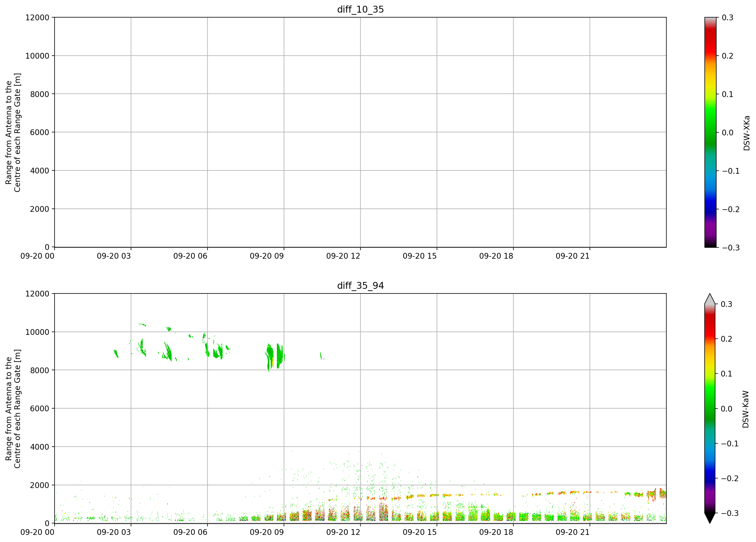The width and height of the screenshot is (756, 542).
Task: Click the 09-20 12 x-tick label under diff_35_94
Action: tap(343, 532)
